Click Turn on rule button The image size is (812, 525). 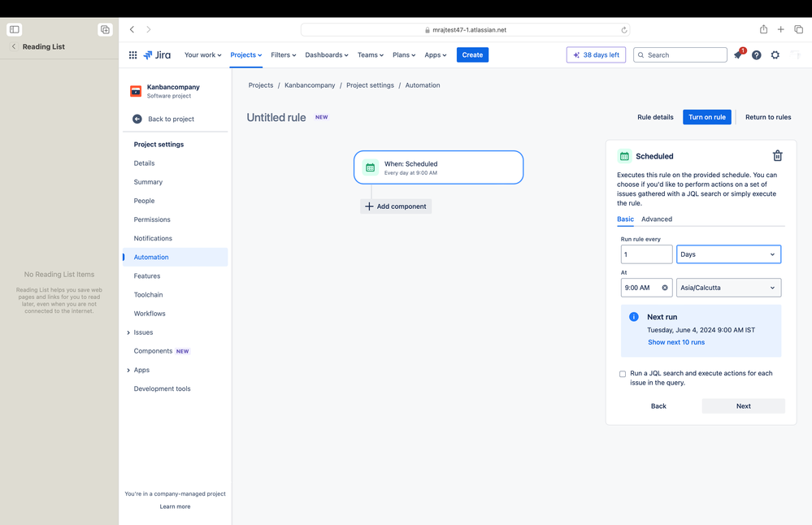[x=707, y=117]
